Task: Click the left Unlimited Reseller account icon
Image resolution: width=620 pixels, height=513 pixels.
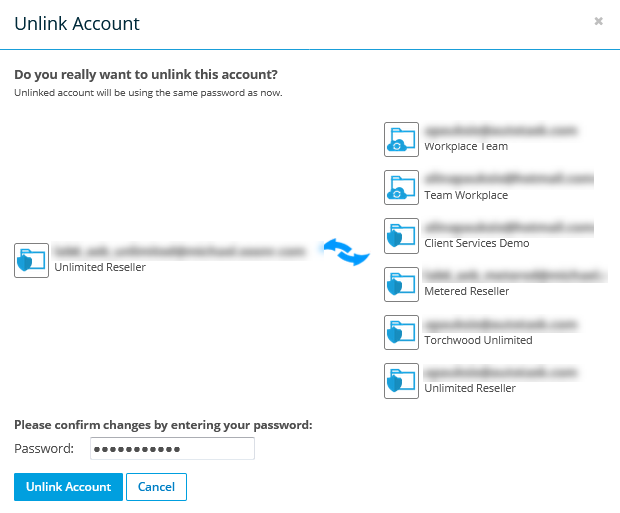Action: pos(31,260)
